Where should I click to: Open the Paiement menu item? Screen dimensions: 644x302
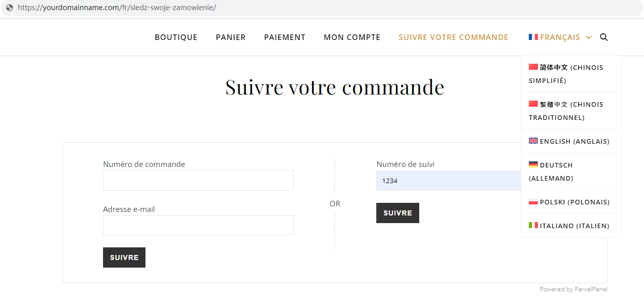(285, 37)
